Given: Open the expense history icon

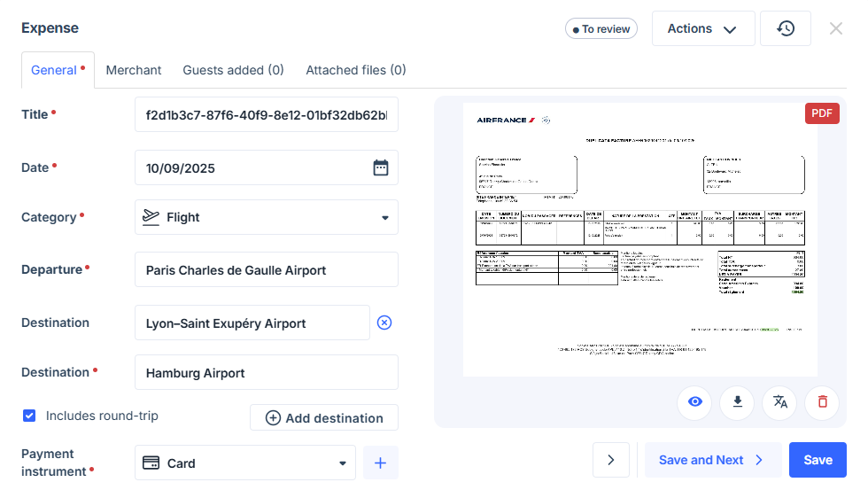Looking at the screenshot, I should [x=786, y=28].
